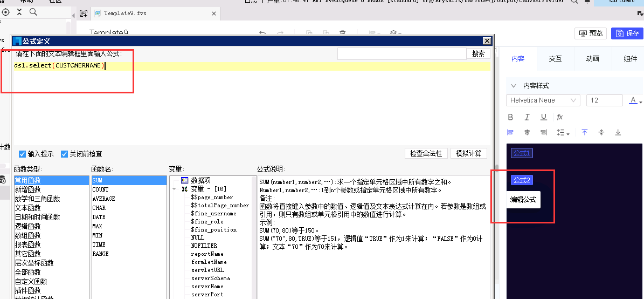
Task: Click the top-right search magnifier icon
Action: (x=575, y=2)
